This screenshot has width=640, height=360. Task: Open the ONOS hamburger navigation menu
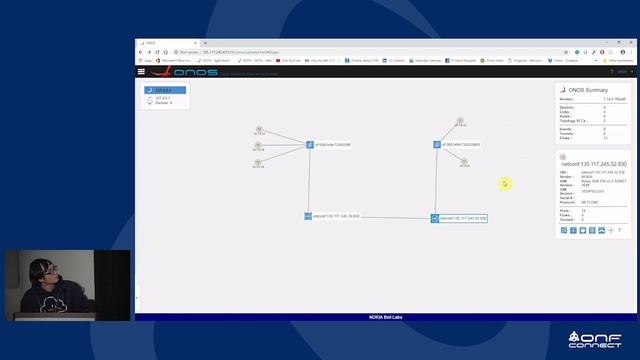coord(141,71)
